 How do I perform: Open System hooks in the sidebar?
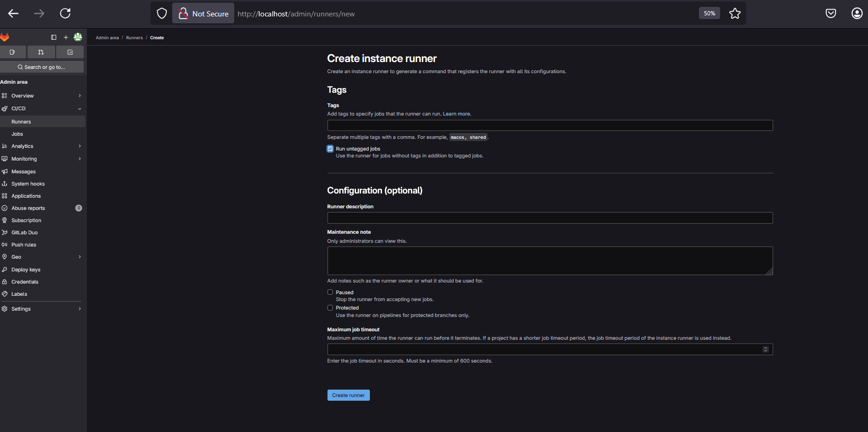pos(28,184)
